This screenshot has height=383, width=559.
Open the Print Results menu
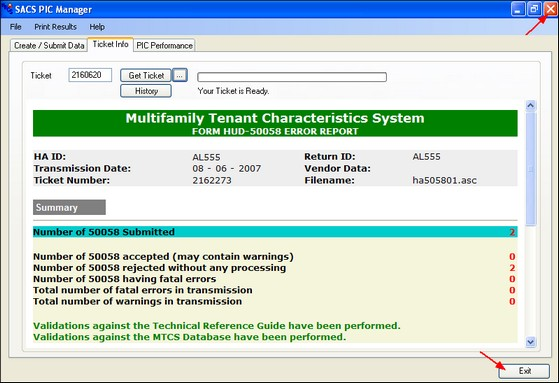(x=55, y=27)
